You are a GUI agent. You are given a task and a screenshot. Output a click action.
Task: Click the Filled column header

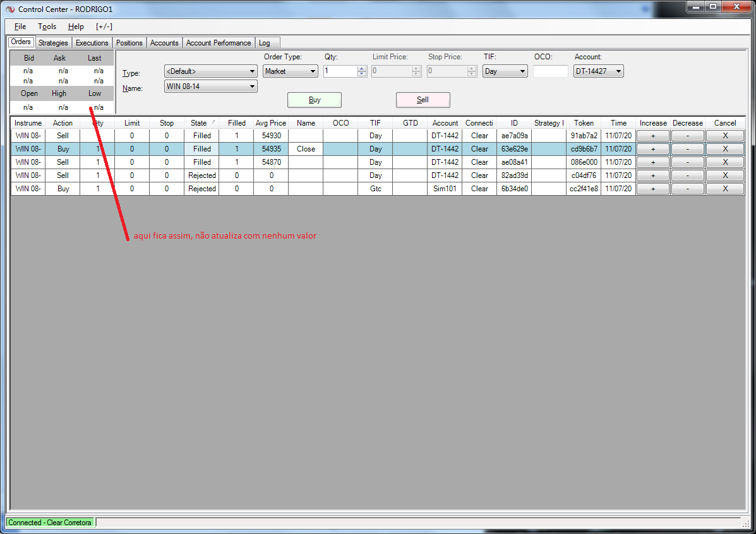click(236, 123)
